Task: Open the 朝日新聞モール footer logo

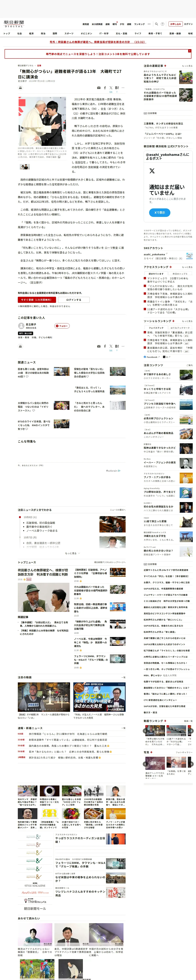Action: (35, 908)
